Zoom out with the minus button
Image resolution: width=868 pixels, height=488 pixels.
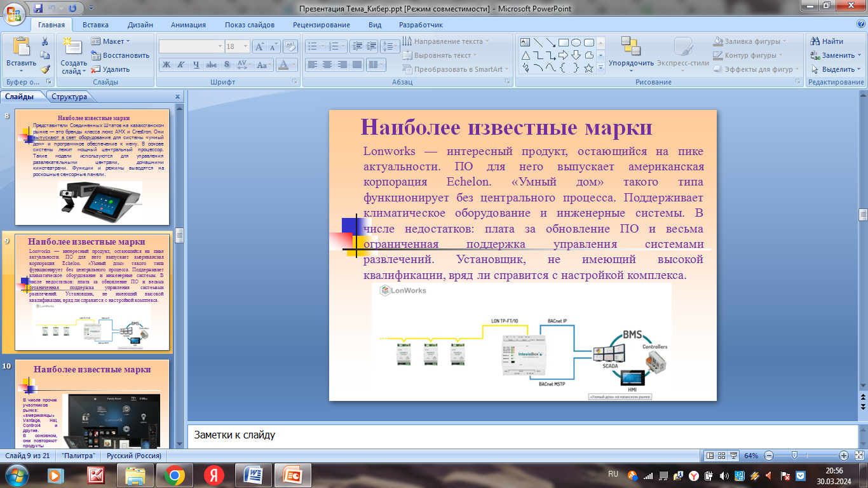(770, 456)
